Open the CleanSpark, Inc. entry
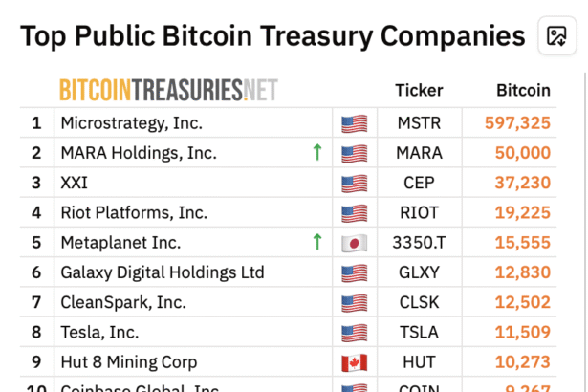588x392 pixels. (x=123, y=302)
